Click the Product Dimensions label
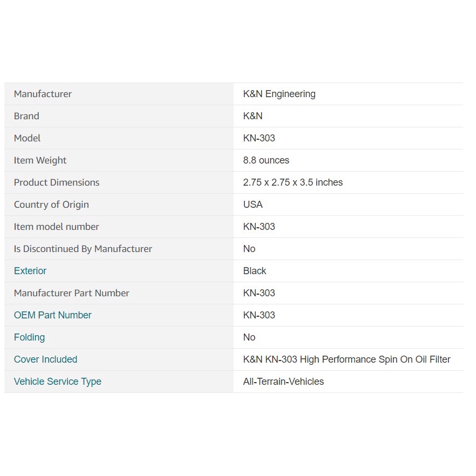476x476 pixels. [x=57, y=182]
